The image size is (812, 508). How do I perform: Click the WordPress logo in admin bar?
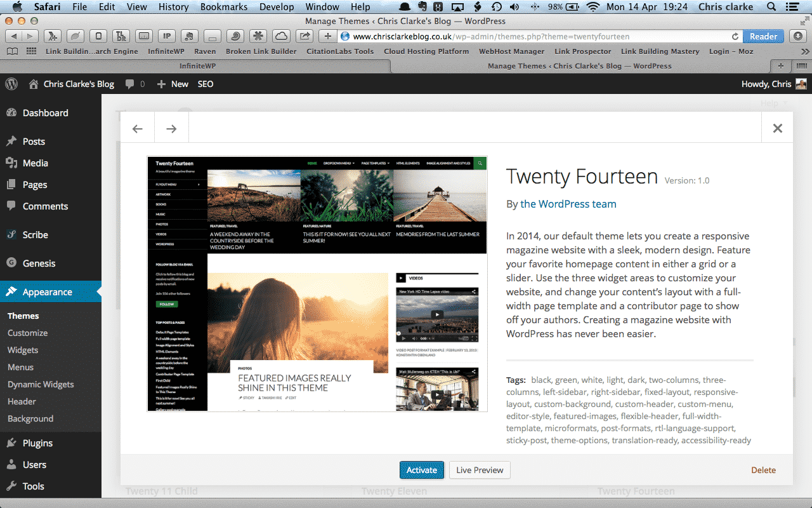pyautogui.click(x=12, y=84)
